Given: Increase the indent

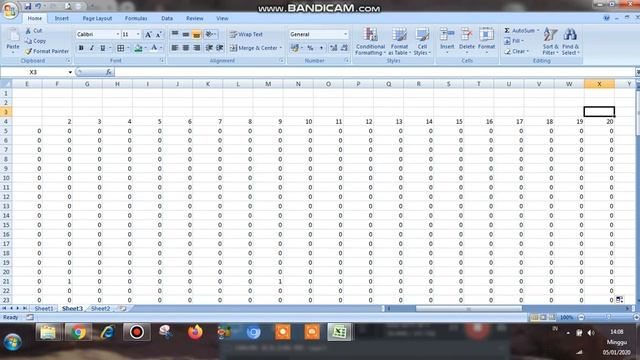Looking at the screenshot, I should tap(220, 48).
